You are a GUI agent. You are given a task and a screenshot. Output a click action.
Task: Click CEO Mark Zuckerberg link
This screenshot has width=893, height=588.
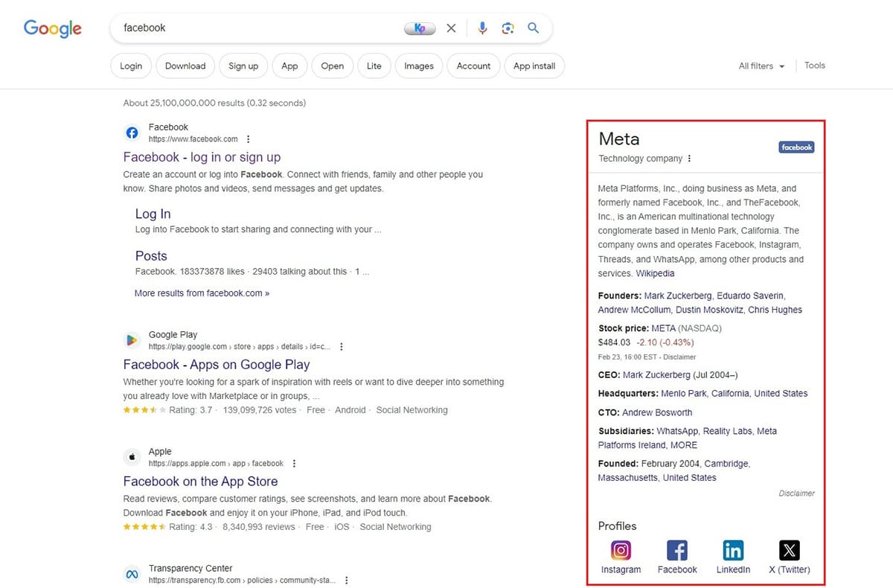pos(655,375)
